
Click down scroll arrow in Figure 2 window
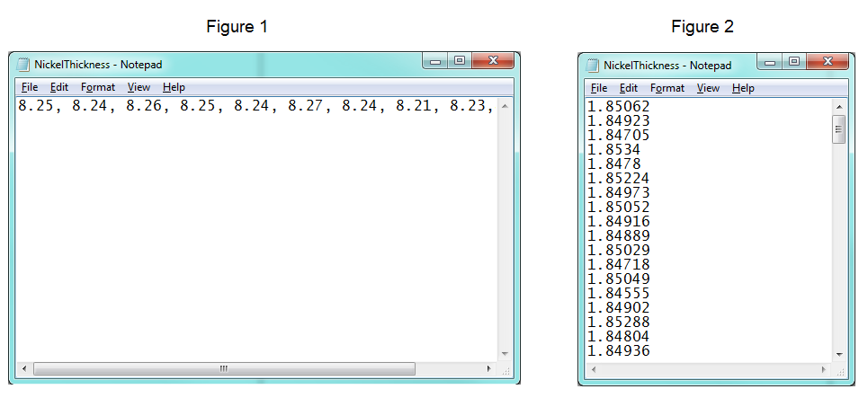coord(838,354)
